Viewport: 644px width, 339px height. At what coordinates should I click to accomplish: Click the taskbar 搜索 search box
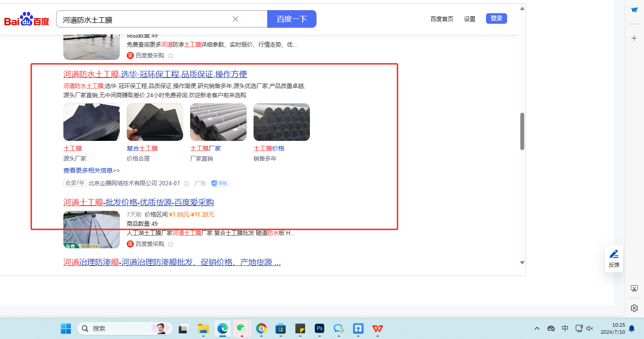125,328
